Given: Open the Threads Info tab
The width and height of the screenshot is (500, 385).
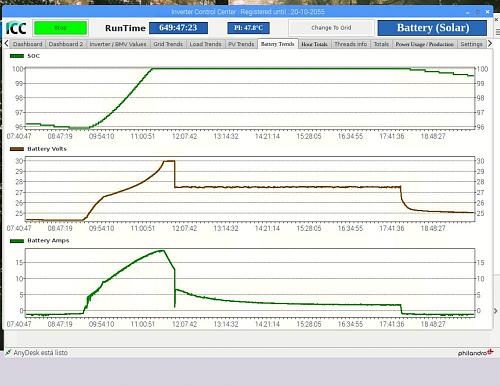Looking at the screenshot, I should 351,44.
